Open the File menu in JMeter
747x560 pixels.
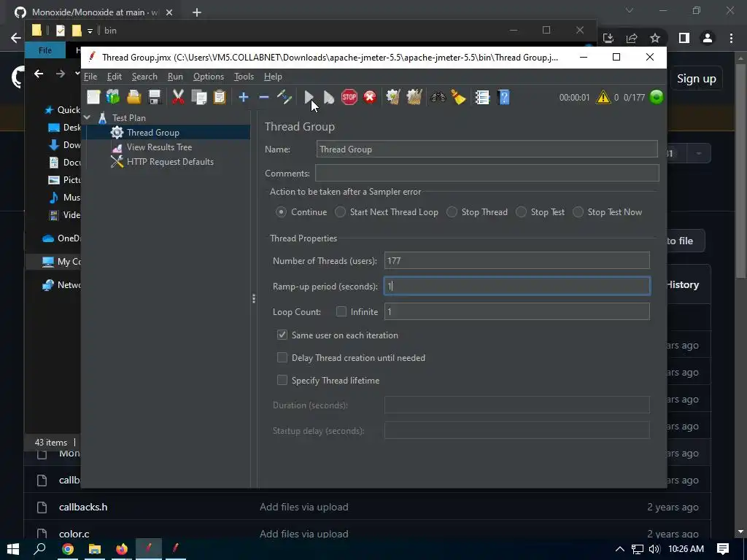(90, 76)
